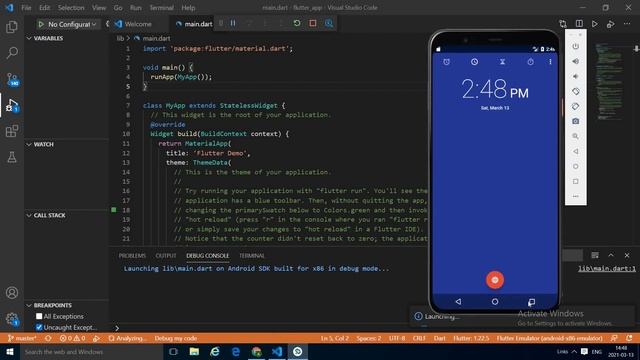640x360 pixels.
Task: Open the Run and Debug view
Action: (12, 105)
